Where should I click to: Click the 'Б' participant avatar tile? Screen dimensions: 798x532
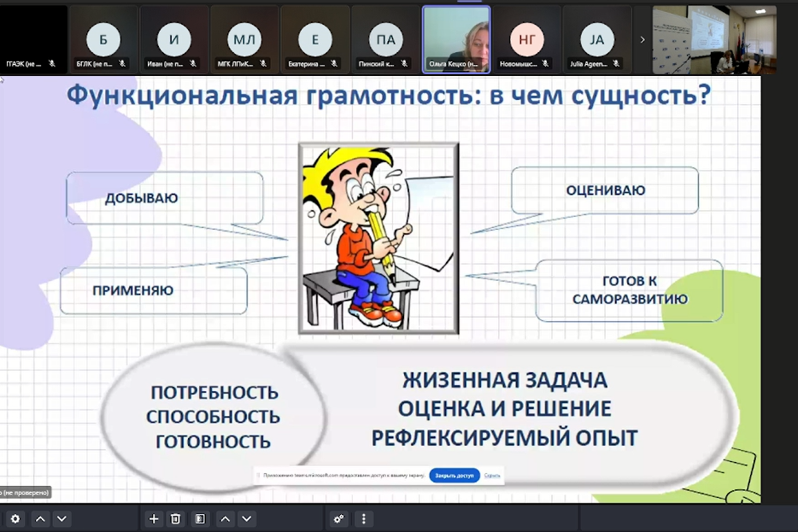103,39
